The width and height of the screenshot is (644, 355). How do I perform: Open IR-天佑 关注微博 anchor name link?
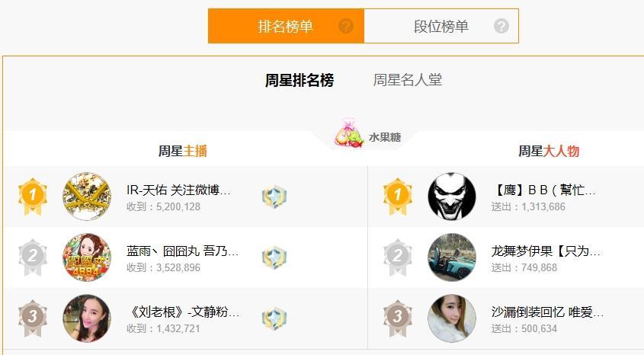178,190
